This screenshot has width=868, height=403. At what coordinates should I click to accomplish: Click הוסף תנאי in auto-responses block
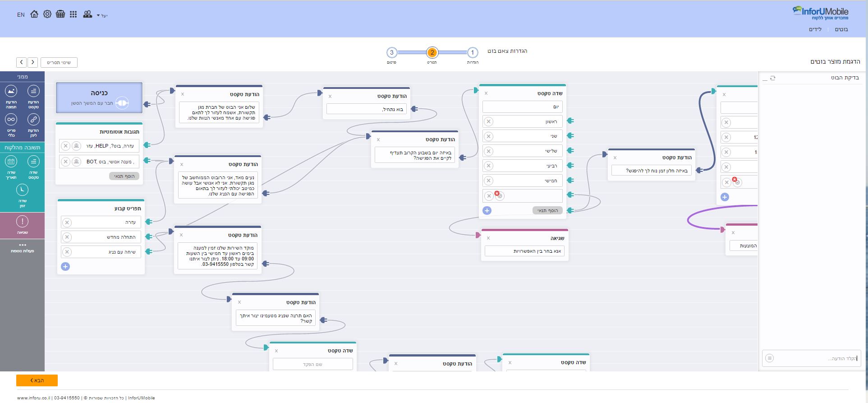(x=124, y=176)
